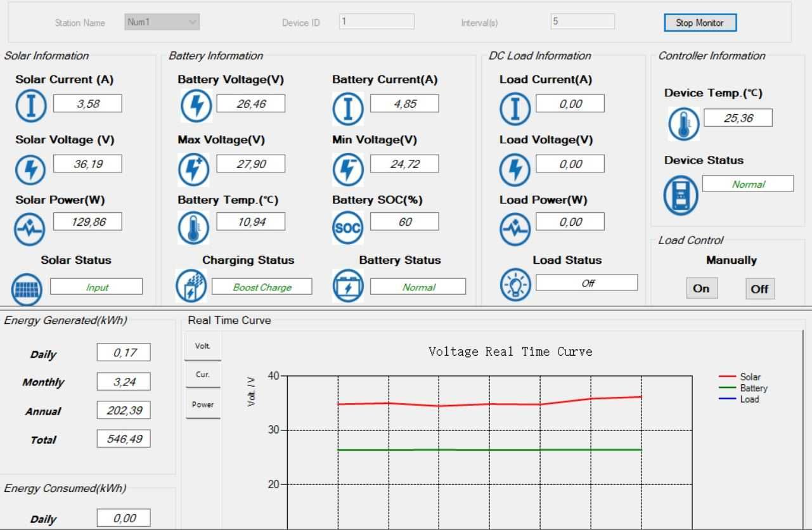
Task: Click the Device Status Normal field
Action: (x=748, y=184)
